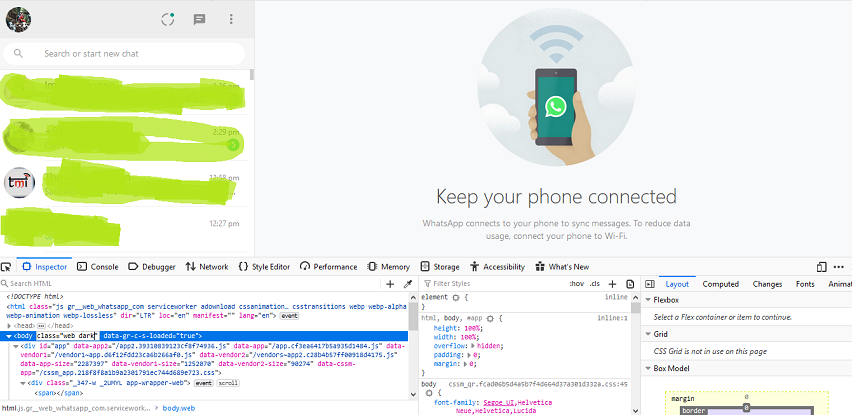Click the chat search magnifier icon
Viewport: 852px width, 415px height.
[18, 53]
